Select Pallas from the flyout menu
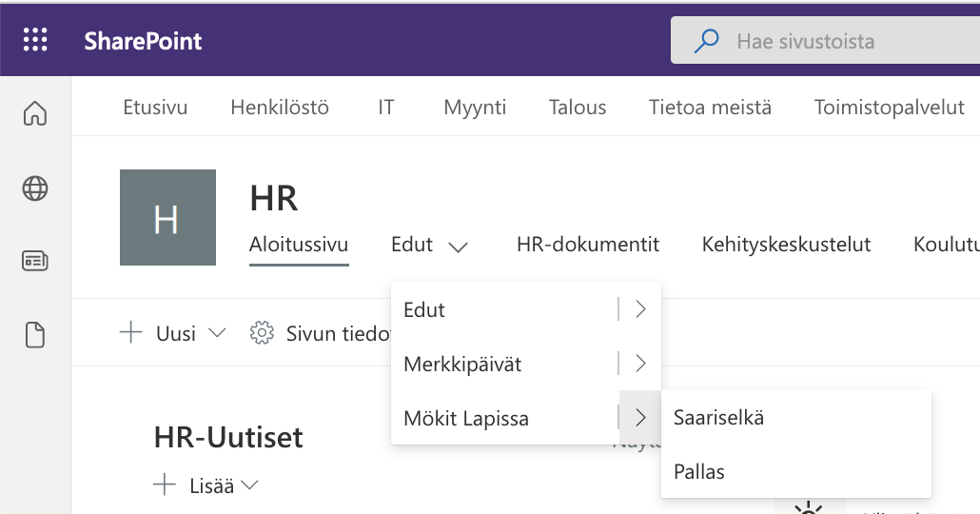980x514 pixels. tap(699, 471)
